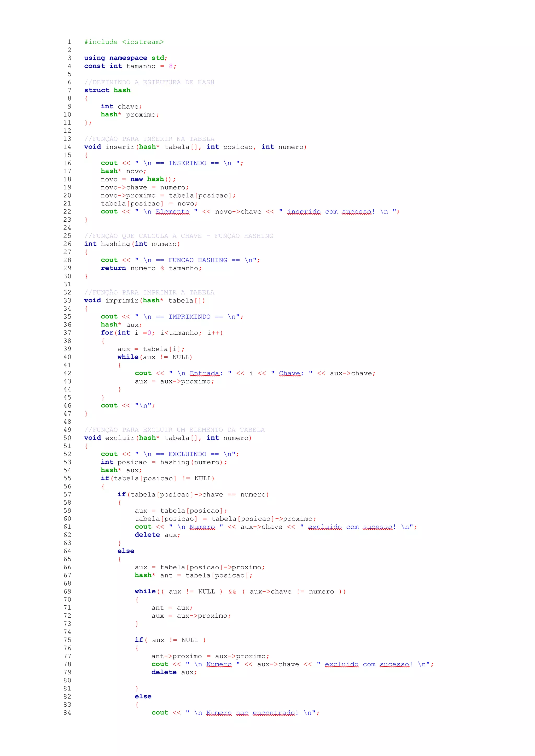This screenshot has height=756, width=535.
Task: Click line number 84 in the margin
Action: click(x=67, y=713)
